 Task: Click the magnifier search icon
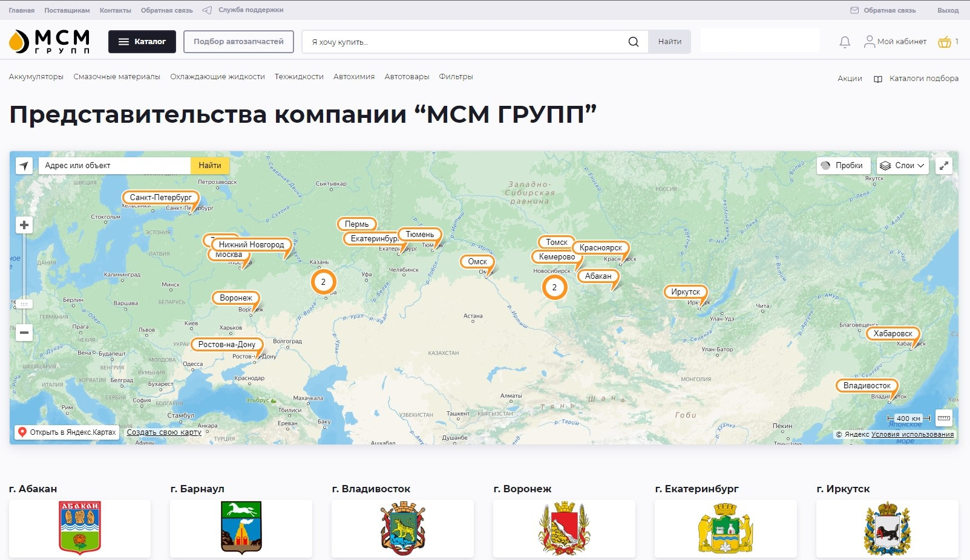pos(634,42)
